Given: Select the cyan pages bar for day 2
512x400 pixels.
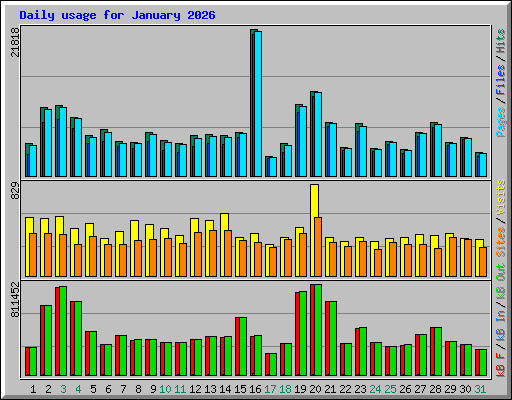Looking at the screenshot, I should coord(48,143).
